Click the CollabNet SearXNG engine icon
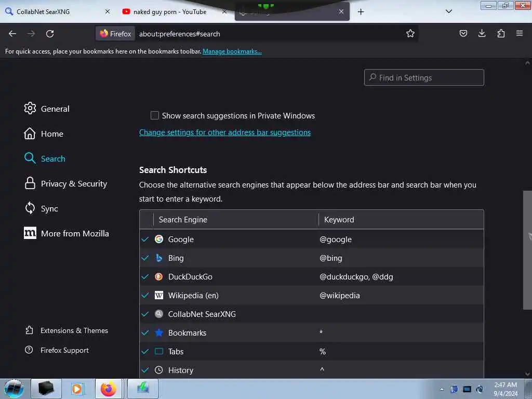 pos(159,314)
